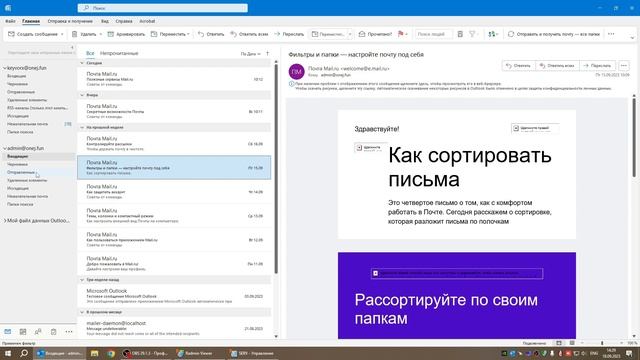Click the info icon in message infobar
The height and width of the screenshot is (360, 640).
[x=291, y=84]
